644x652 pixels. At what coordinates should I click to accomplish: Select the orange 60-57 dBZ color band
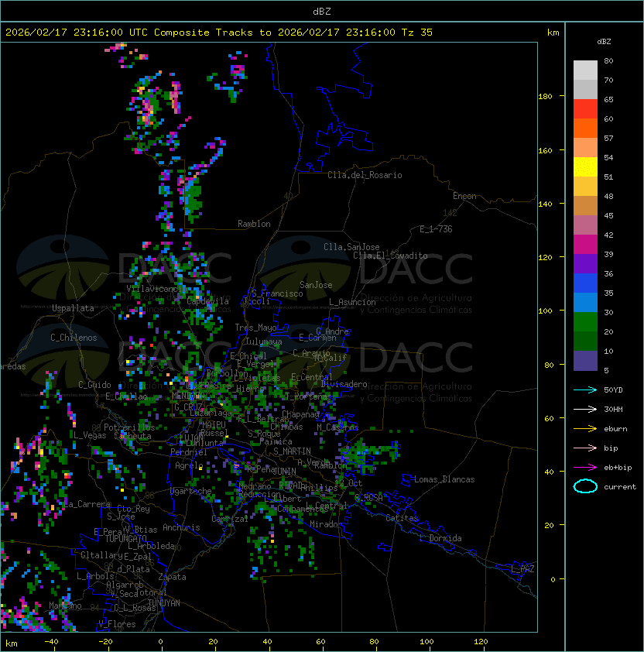tap(585, 128)
